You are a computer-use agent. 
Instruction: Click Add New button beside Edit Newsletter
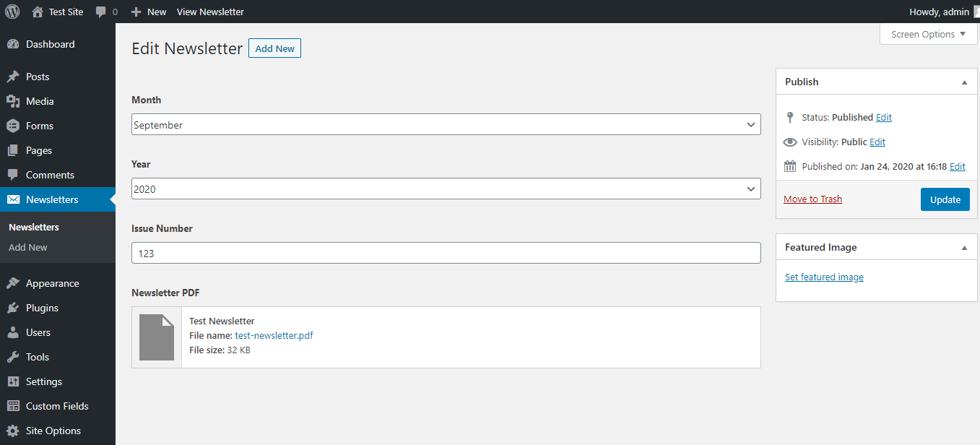click(x=274, y=48)
